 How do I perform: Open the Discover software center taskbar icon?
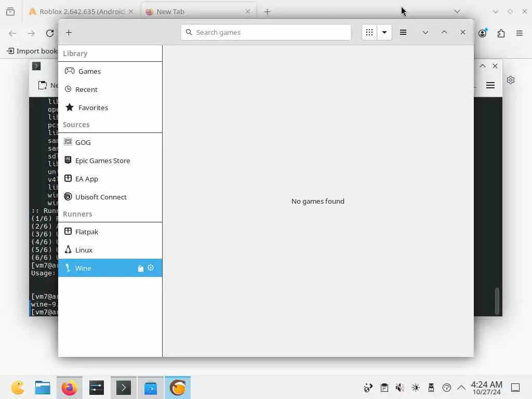(151, 388)
